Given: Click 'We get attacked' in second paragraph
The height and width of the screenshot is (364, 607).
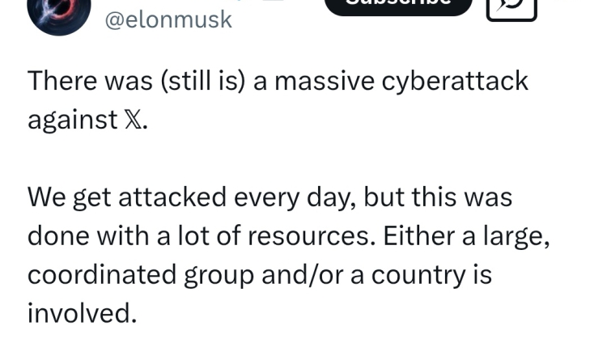Looking at the screenshot, I should click(x=127, y=197).
